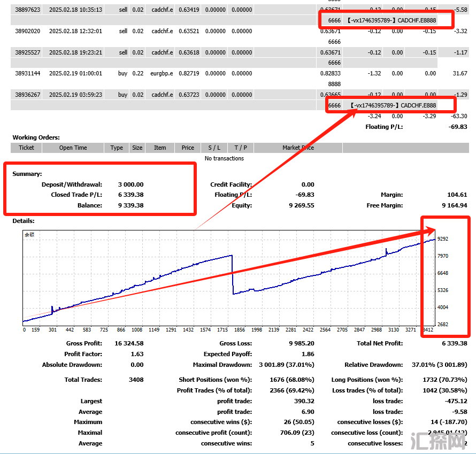Select the Deposit/Withdrawal amount 3 000.00
476x454 pixels.
(x=130, y=184)
